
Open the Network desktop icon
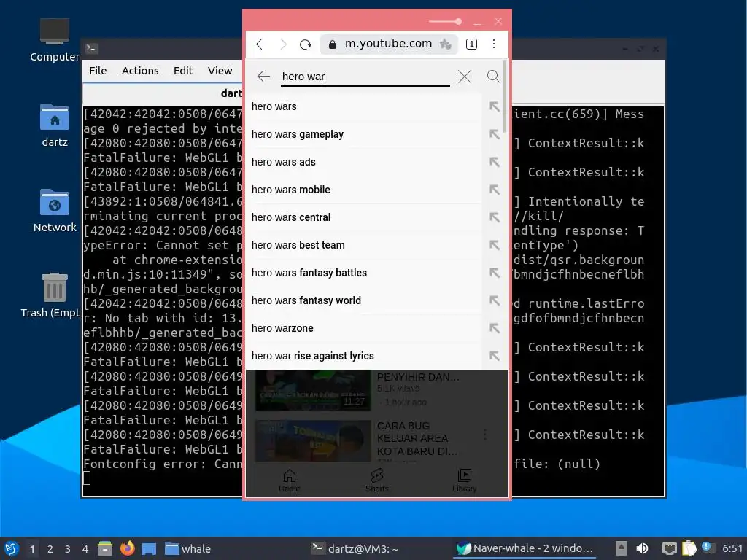point(54,211)
